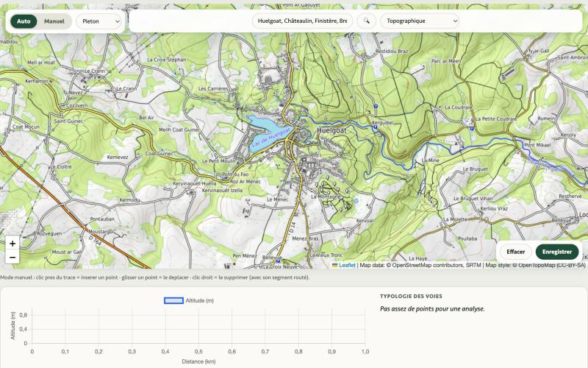Open the Leaflet attribution link
This screenshot has height=368, width=588.
(347, 265)
